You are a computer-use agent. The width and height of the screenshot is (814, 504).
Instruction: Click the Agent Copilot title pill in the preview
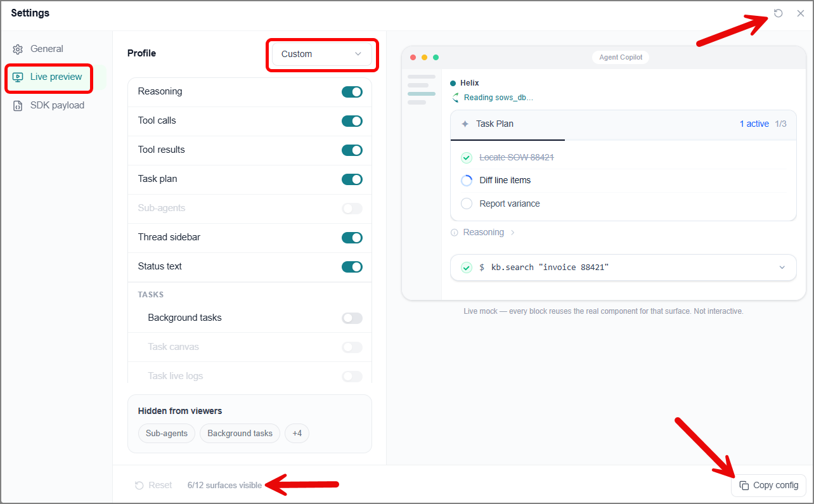tap(621, 57)
